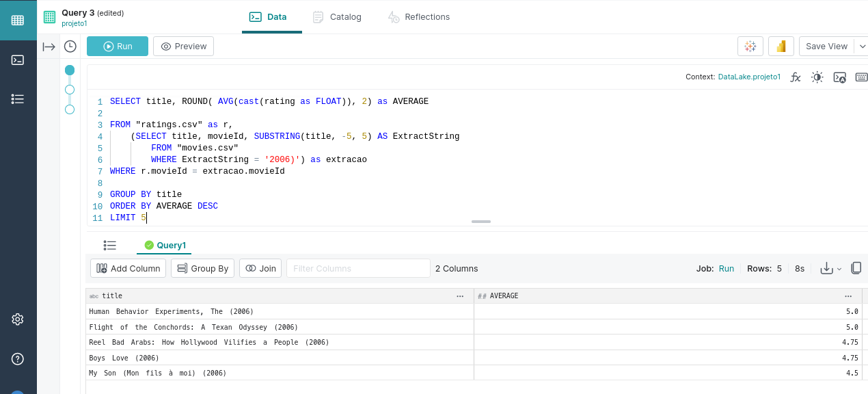Open the Power BI export icon
The height and width of the screenshot is (394, 868).
[x=781, y=46]
